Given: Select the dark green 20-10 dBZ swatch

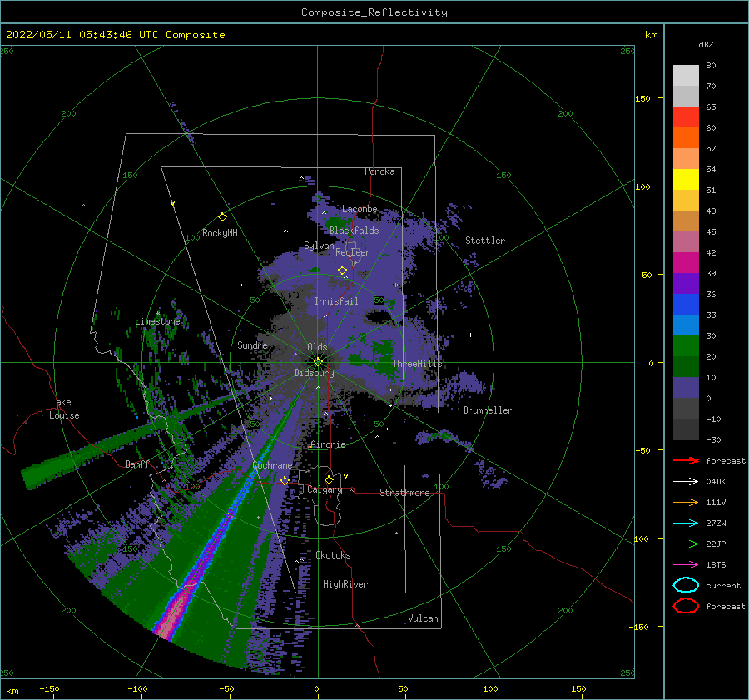Looking at the screenshot, I should (x=686, y=366).
